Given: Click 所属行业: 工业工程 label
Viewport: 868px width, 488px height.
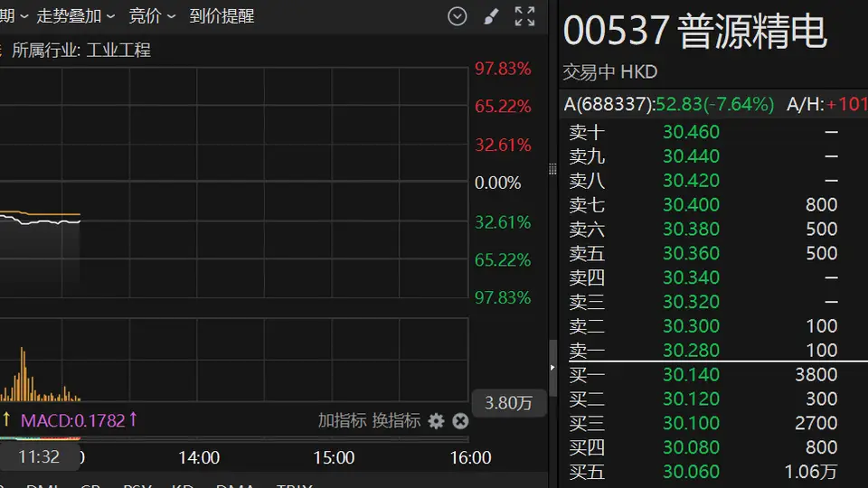Looking at the screenshot, I should pyautogui.click(x=80, y=51).
